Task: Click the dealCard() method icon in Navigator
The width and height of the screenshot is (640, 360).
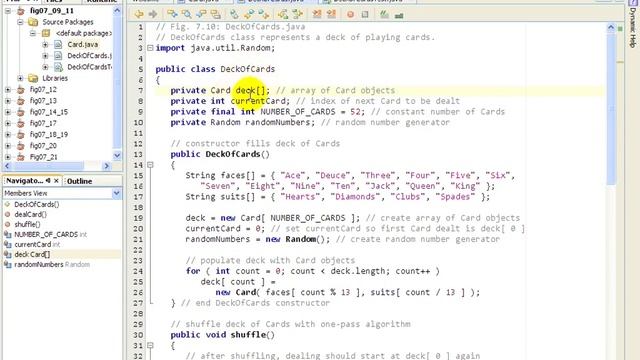Action: coord(7,214)
